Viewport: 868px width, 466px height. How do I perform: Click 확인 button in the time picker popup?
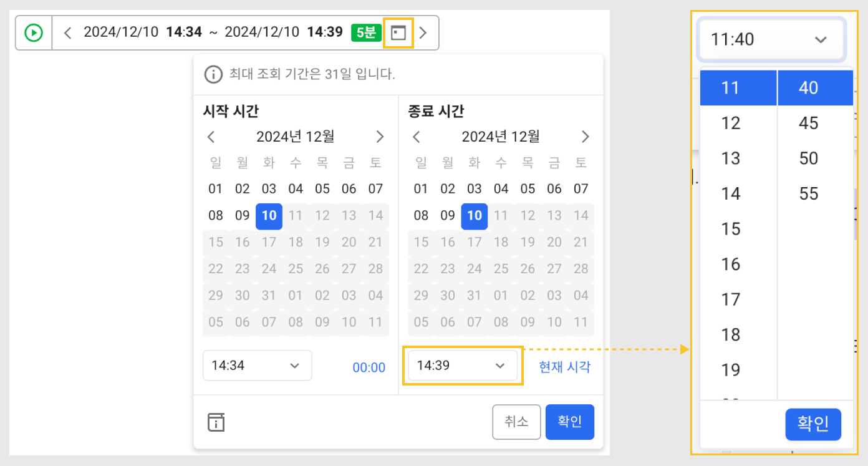(813, 425)
